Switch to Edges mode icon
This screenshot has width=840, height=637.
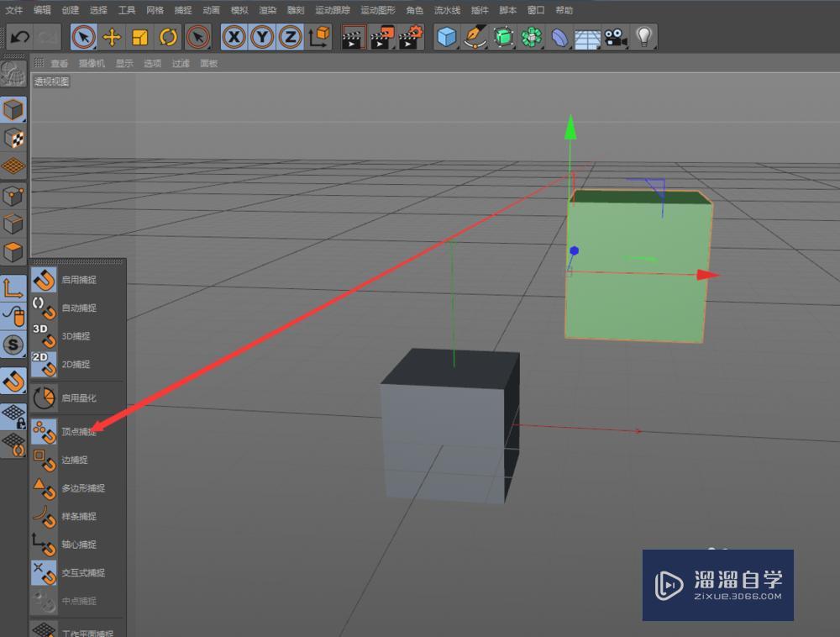coord(13,224)
